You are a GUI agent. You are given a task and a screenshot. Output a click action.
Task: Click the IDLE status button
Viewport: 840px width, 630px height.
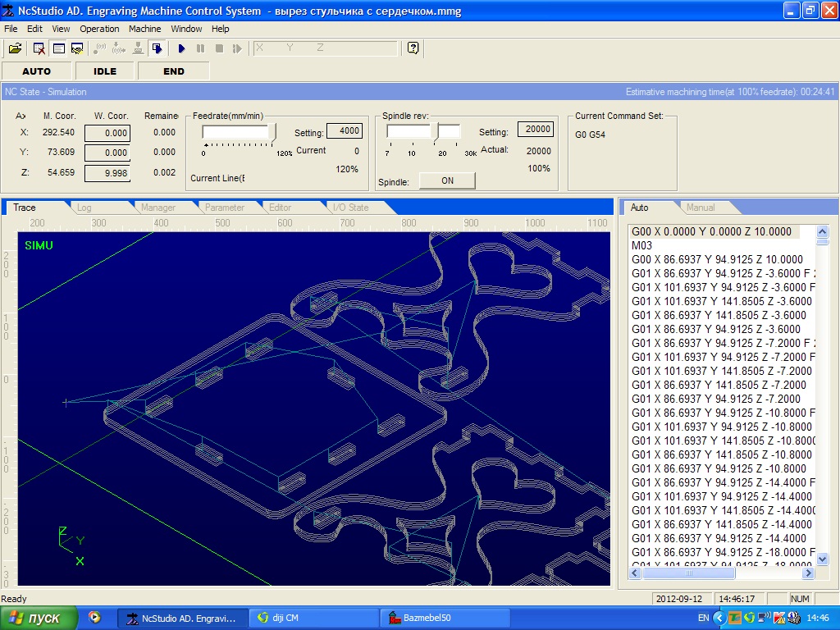click(105, 71)
